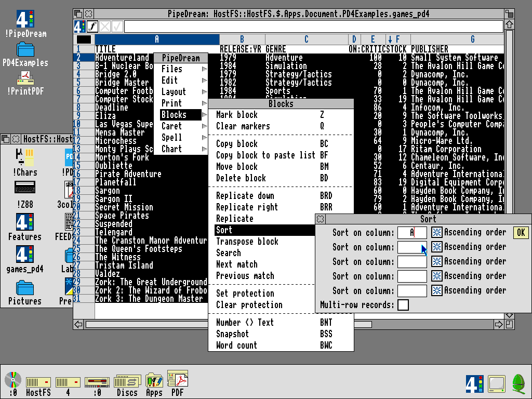532x399 pixels.
Task: Click second Sort on column field
Action: (412, 247)
